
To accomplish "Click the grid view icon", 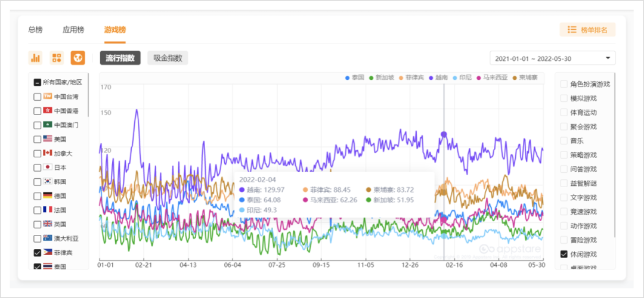I will tap(57, 58).
